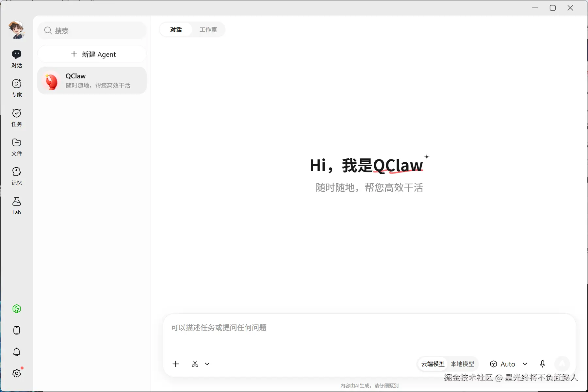Click the scissors screenshot tool
The image size is (588, 392).
(x=195, y=364)
